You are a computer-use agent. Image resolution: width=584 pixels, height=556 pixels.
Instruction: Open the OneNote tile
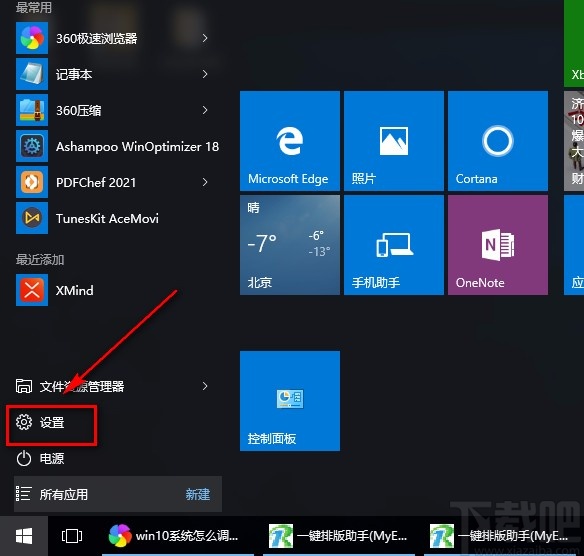point(498,245)
